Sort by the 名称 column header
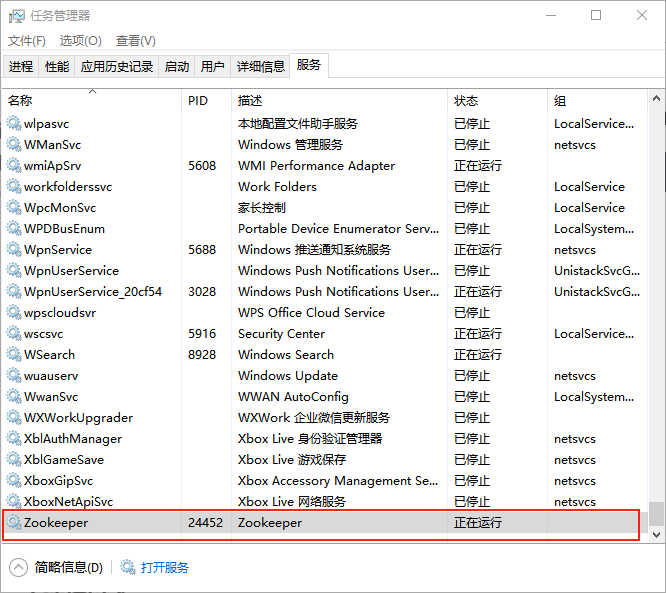 coord(92,101)
